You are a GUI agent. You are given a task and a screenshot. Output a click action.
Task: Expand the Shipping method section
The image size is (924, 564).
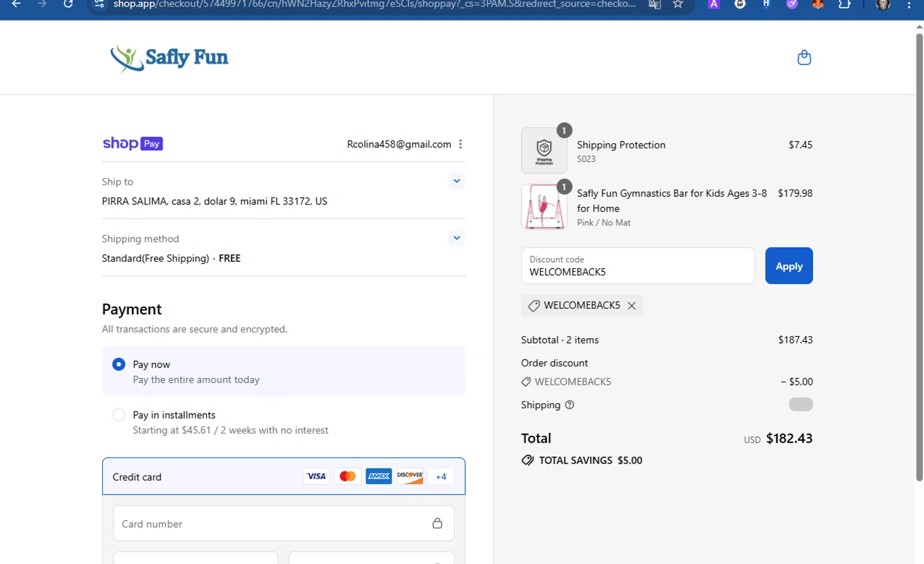[456, 238]
